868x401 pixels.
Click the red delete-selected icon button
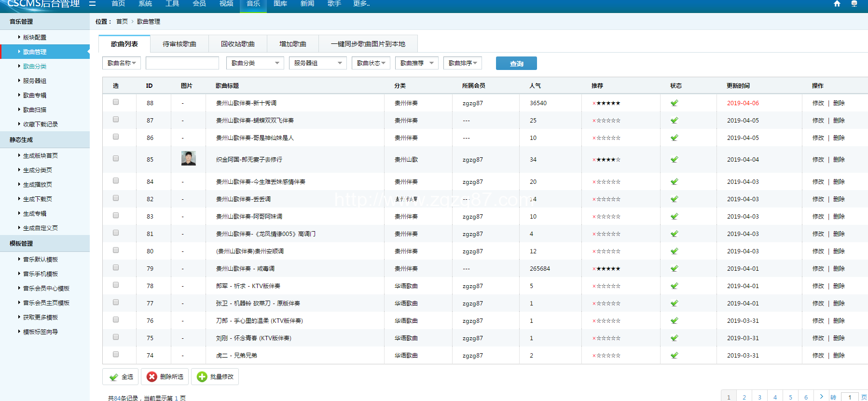coord(152,377)
